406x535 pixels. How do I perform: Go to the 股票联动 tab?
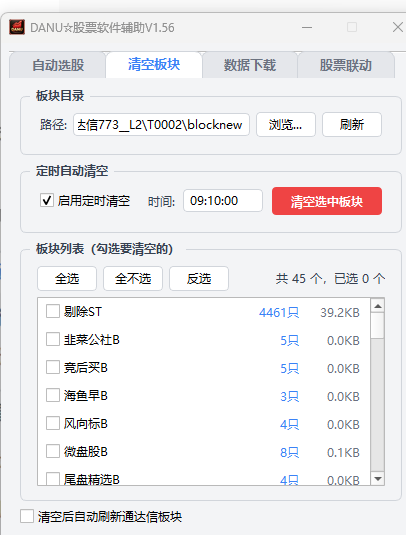(346, 65)
